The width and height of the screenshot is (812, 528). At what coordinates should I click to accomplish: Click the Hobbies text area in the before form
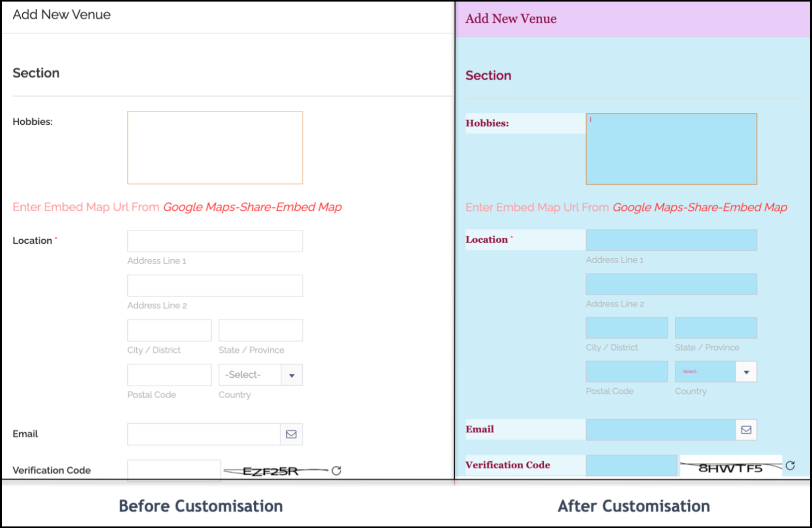pyautogui.click(x=215, y=148)
